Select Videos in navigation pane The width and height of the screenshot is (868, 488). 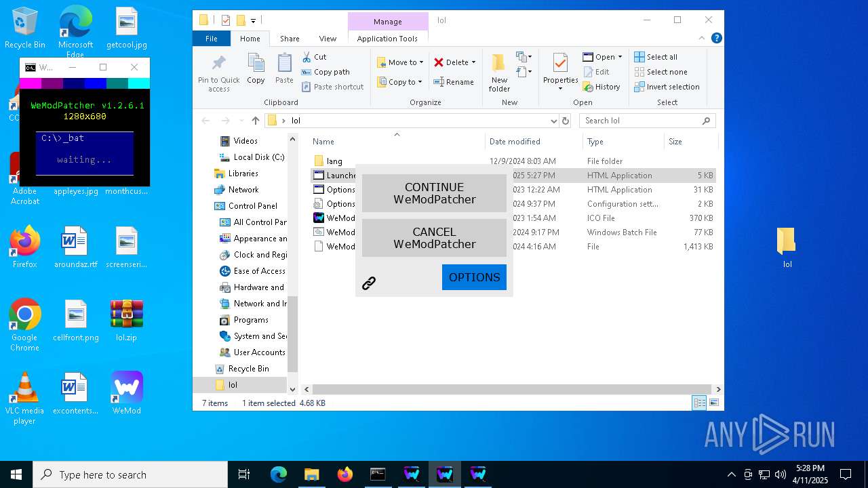(245, 141)
